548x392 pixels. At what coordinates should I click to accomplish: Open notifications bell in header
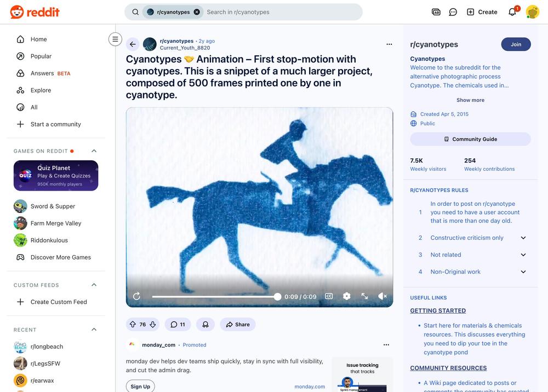(512, 12)
